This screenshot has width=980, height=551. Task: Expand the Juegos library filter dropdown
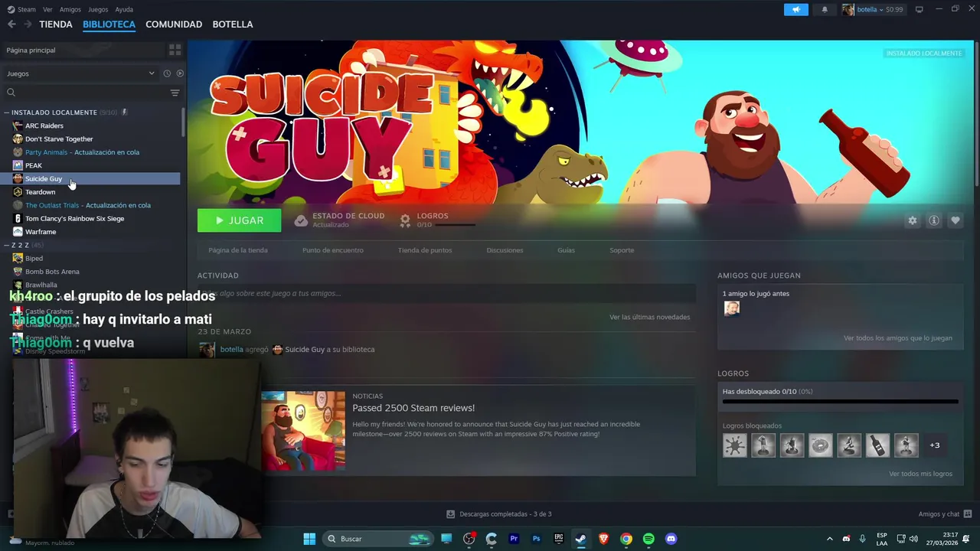tap(80, 73)
